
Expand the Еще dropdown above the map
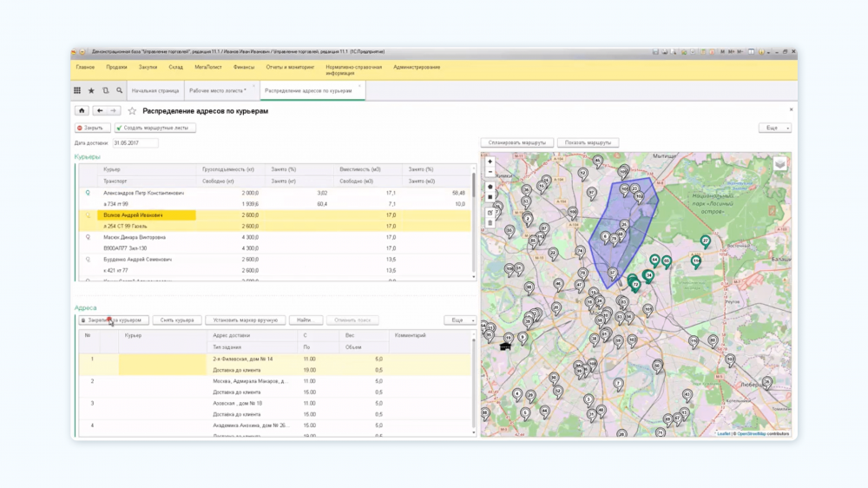(x=774, y=128)
